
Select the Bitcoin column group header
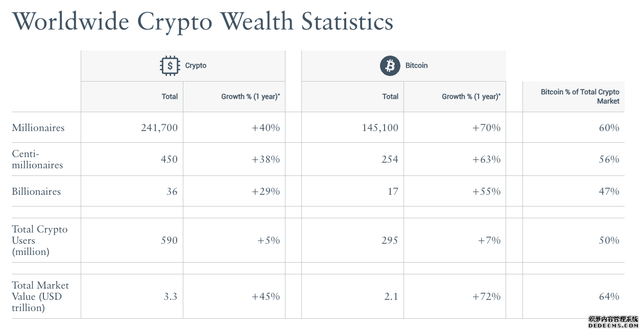(403, 66)
